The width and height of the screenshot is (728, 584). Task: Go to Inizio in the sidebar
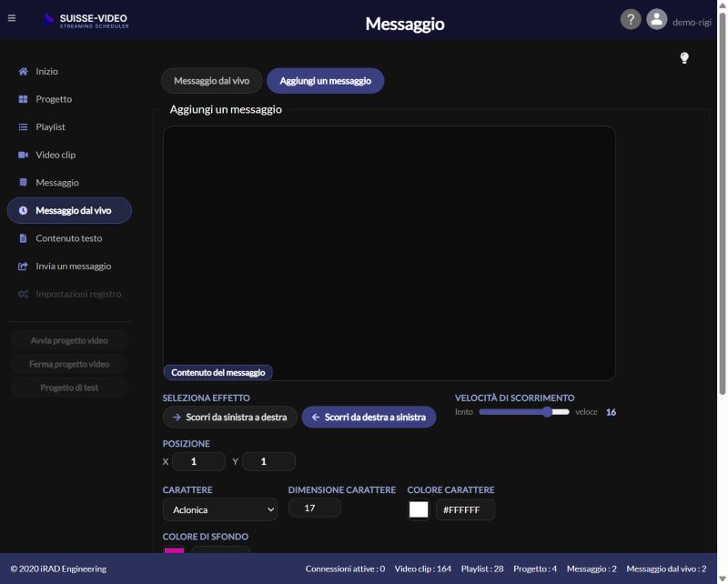tap(70, 72)
